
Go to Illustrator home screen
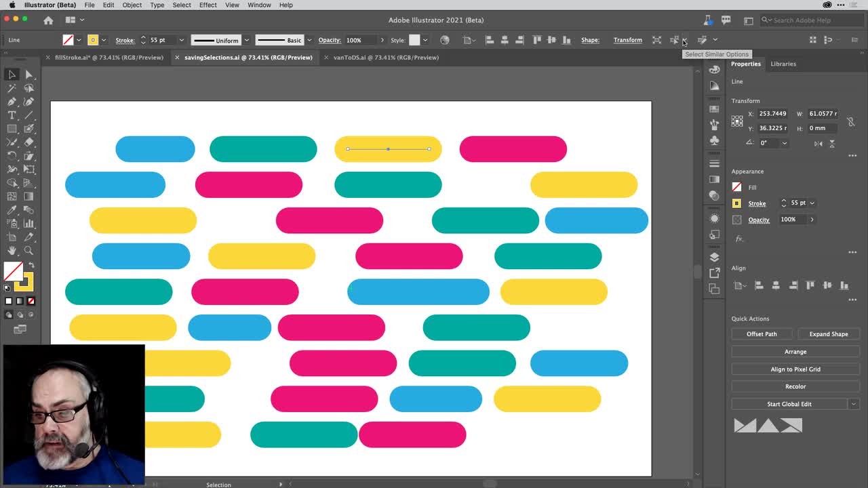48,20
